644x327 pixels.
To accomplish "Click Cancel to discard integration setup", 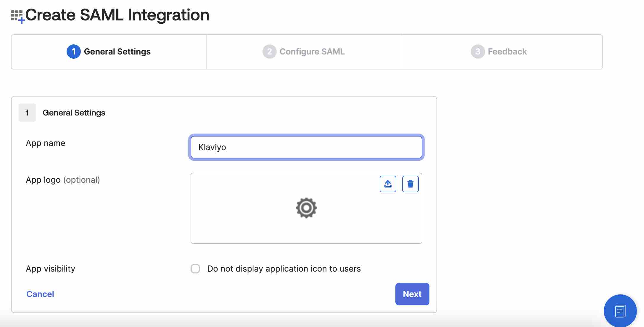I will [40, 293].
